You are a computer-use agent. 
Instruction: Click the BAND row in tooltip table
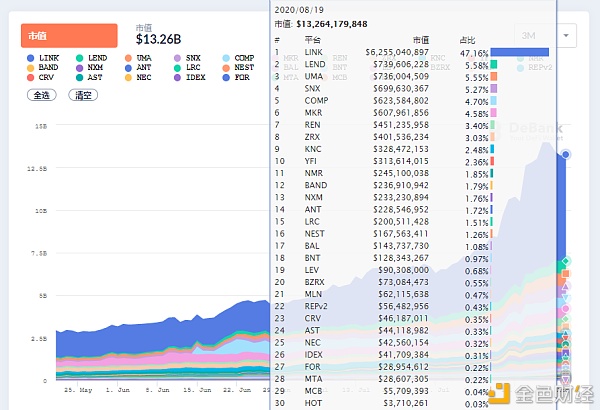(x=386, y=185)
